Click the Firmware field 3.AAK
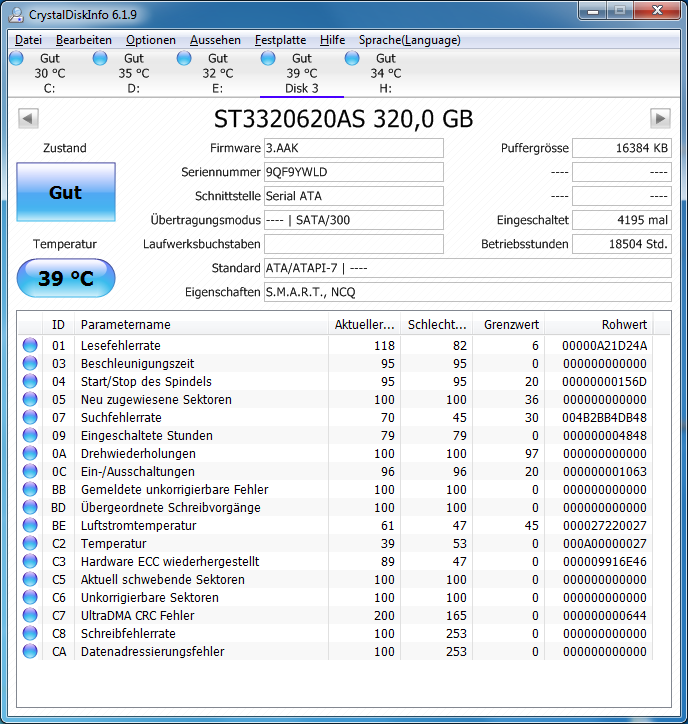Image resolution: width=688 pixels, height=724 pixels. click(x=354, y=148)
